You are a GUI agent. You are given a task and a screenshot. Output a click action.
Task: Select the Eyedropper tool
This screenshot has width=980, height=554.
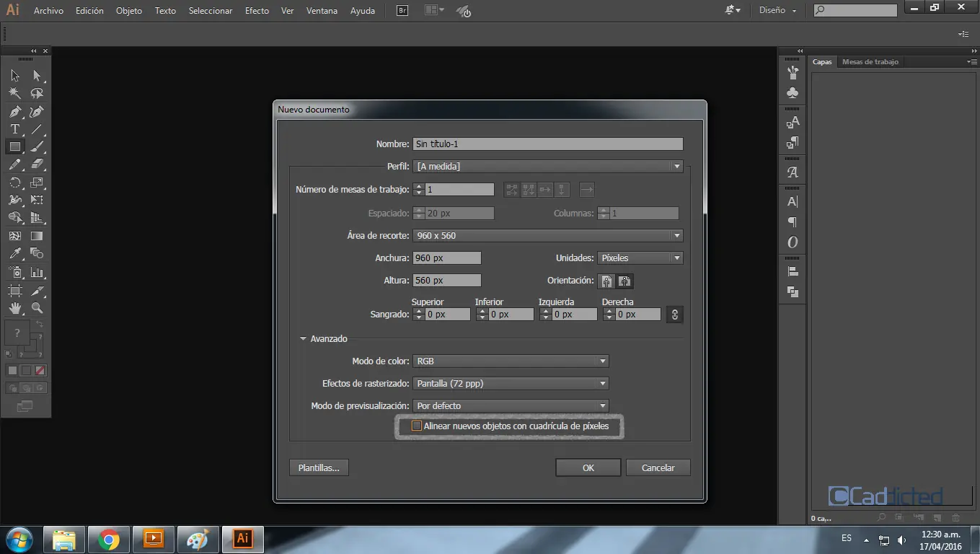[x=15, y=253]
